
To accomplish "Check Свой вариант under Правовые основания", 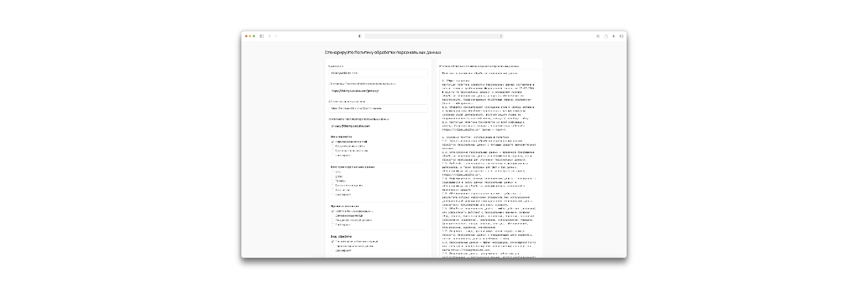I will pyautogui.click(x=333, y=225).
